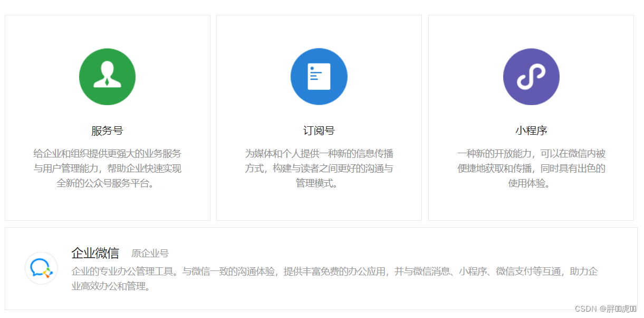This screenshot has width=644, height=318.
Task: Open the 企业微信 heading
Action: [95, 253]
